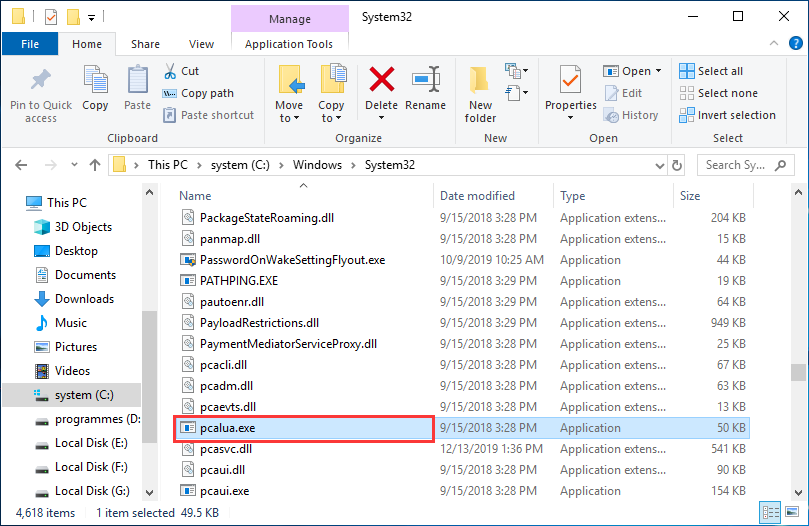Open the New item dropdown icon
This screenshot has width=809, height=526.
click(x=516, y=71)
